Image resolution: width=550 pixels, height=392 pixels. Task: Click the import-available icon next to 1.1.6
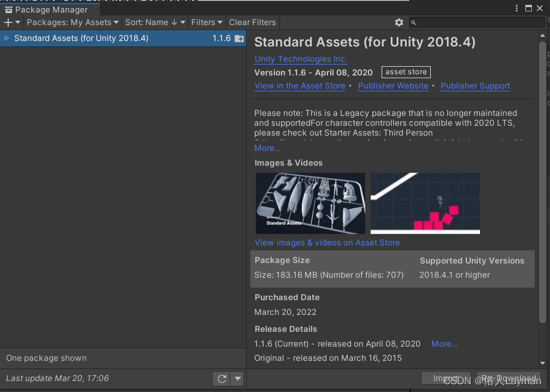[239, 38]
